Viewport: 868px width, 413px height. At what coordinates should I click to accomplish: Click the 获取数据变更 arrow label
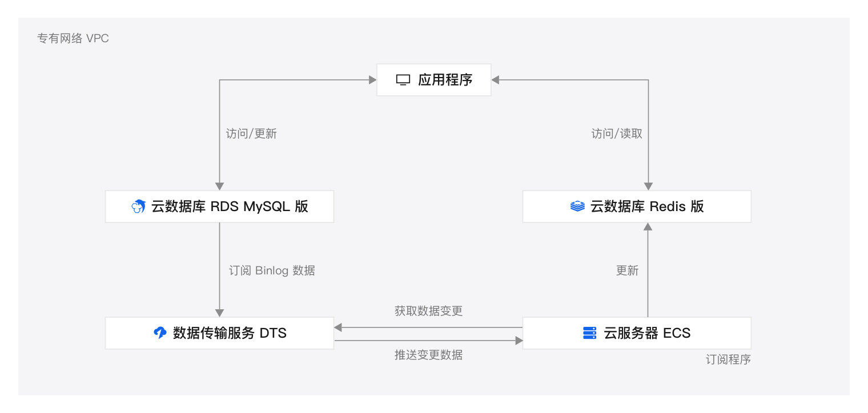[428, 311]
